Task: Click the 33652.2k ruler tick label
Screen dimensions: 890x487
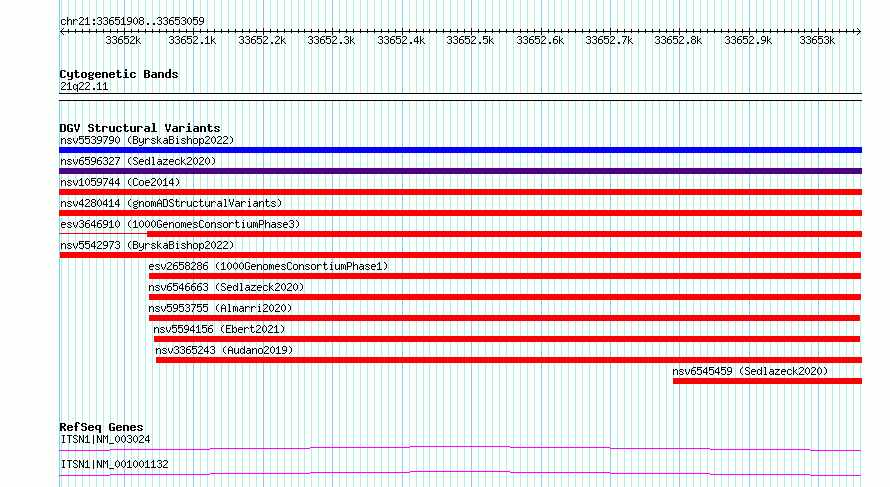Action: pyautogui.click(x=262, y=40)
